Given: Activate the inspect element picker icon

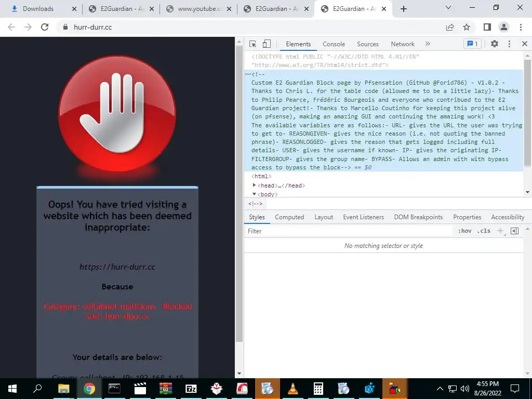Looking at the screenshot, I should [252, 44].
